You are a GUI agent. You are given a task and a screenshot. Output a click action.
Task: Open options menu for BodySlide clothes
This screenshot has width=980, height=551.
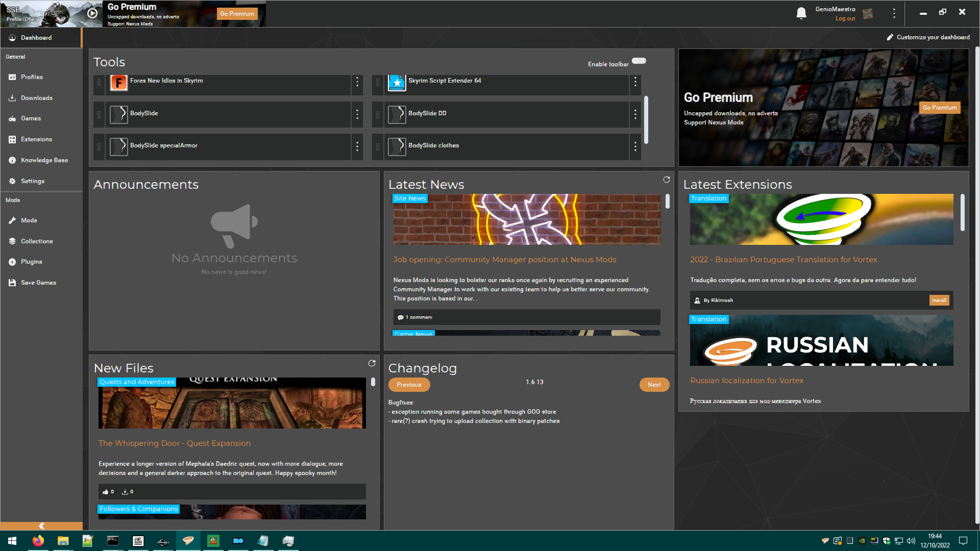click(x=635, y=147)
